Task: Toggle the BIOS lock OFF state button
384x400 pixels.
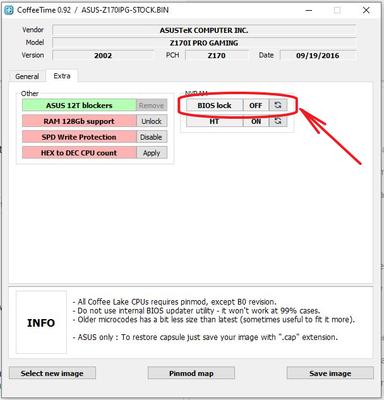Action: (x=256, y=105)
